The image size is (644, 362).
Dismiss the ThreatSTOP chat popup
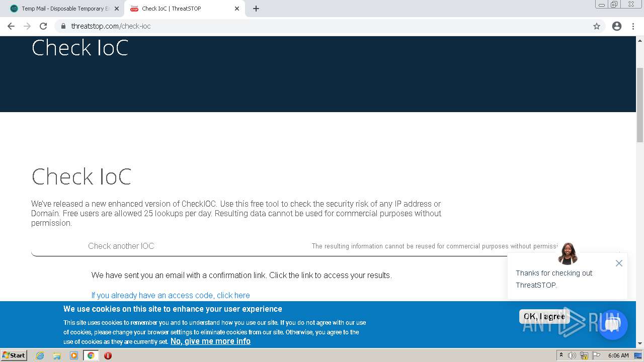619,263
